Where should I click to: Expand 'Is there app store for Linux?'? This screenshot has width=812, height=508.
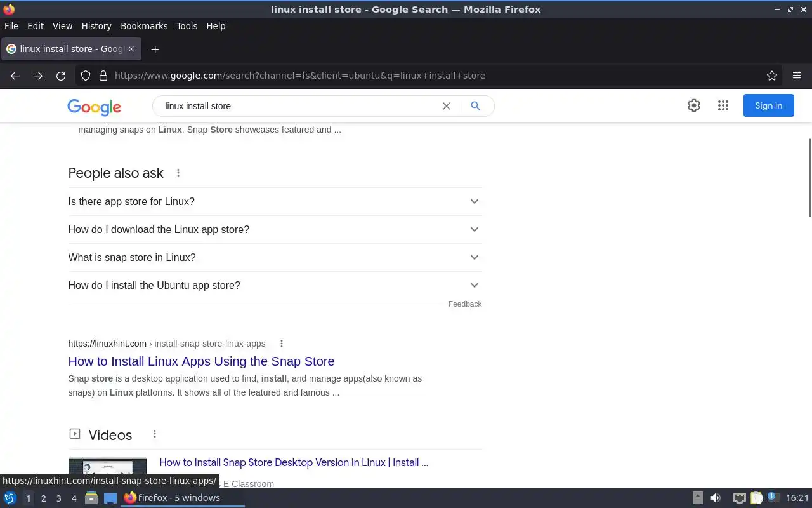(x=275, y=201)
